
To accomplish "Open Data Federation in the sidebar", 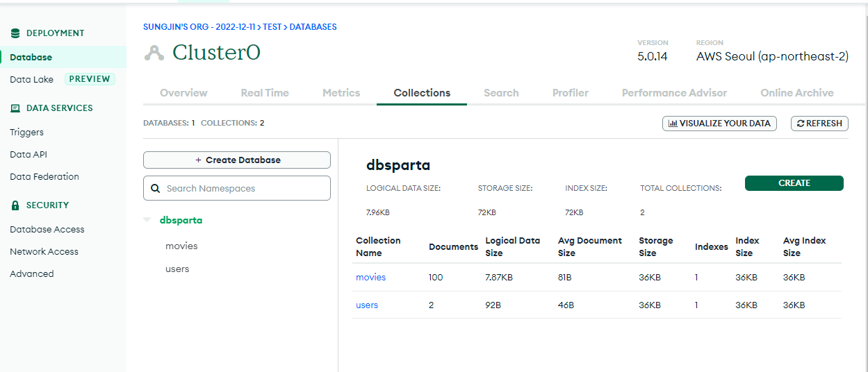I will pos(44,176).
